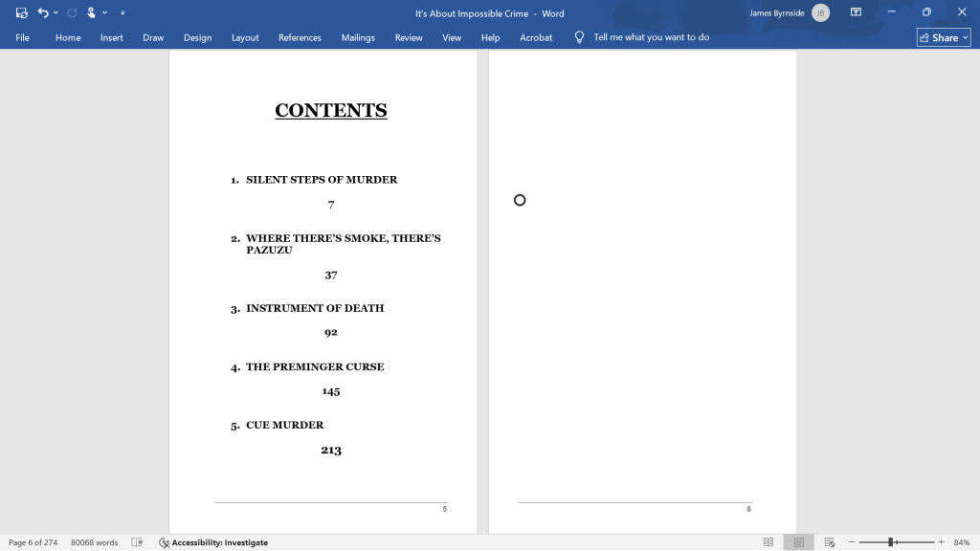Open Customize Quick Access Toolbar dropdown
The height and width of the screenshot is (551, 980).
pyautogui.click(x=122, y=13)
